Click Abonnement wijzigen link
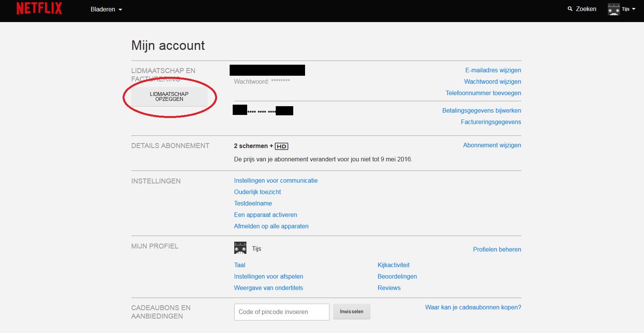The height and width of the screenshot is (333, 644). click(492, 145)
